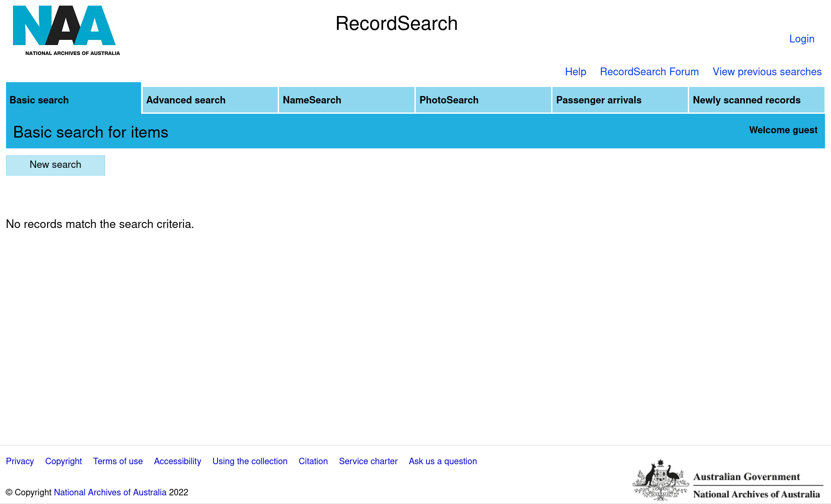This screenshot has width=831, height=504.
Task: Select the Basic search tab
Action: click(74, 100)
